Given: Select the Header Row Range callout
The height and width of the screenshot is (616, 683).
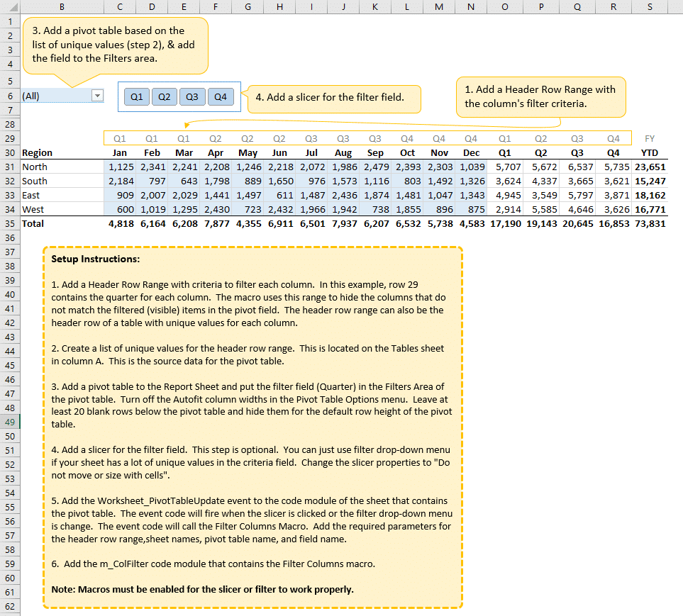Looking at the screenshot, I should click(x=541, y=96).
